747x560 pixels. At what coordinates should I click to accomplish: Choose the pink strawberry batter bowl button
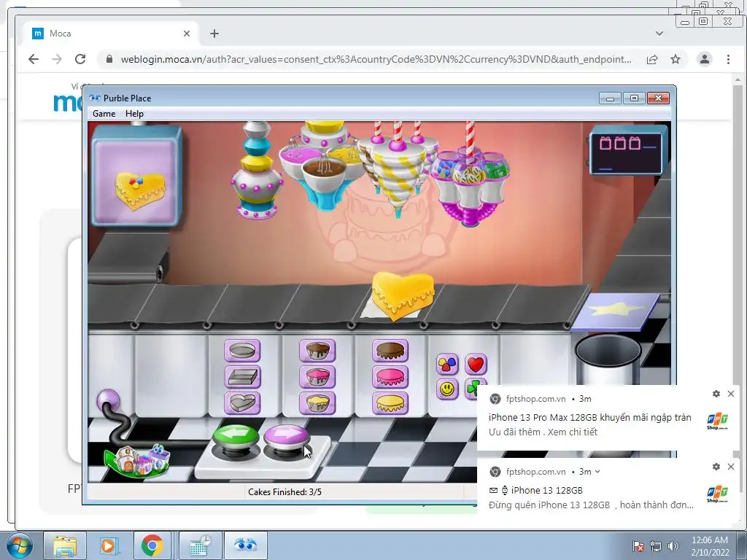[317, 377]
